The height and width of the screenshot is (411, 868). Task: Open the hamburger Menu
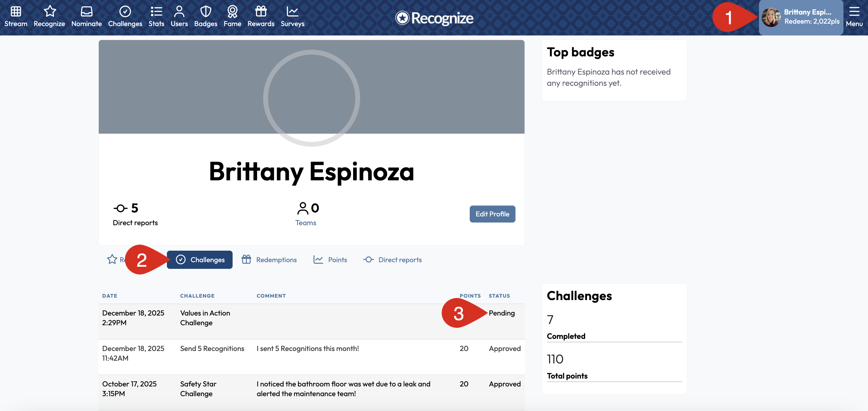854,16
